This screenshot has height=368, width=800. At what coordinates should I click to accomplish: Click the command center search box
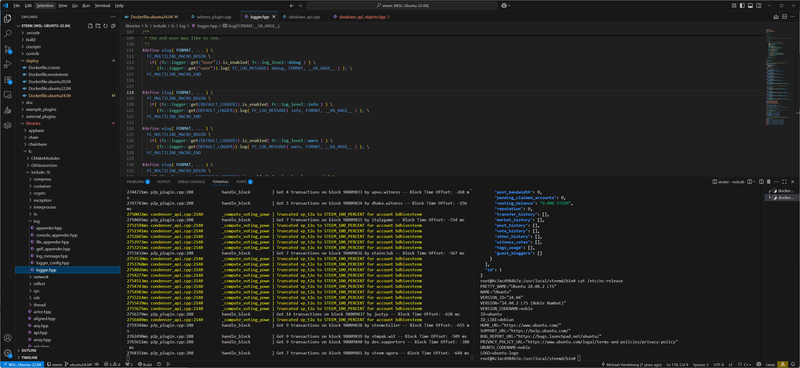tap(402, 5)
